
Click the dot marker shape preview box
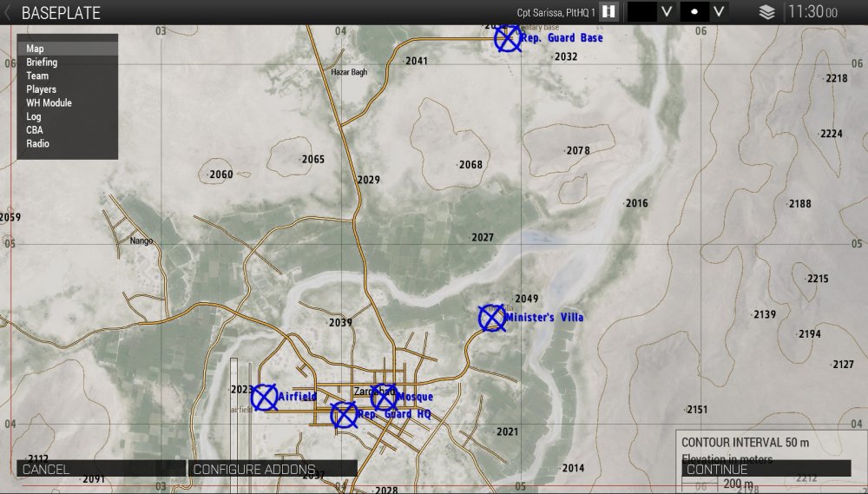tap(694, 12)
